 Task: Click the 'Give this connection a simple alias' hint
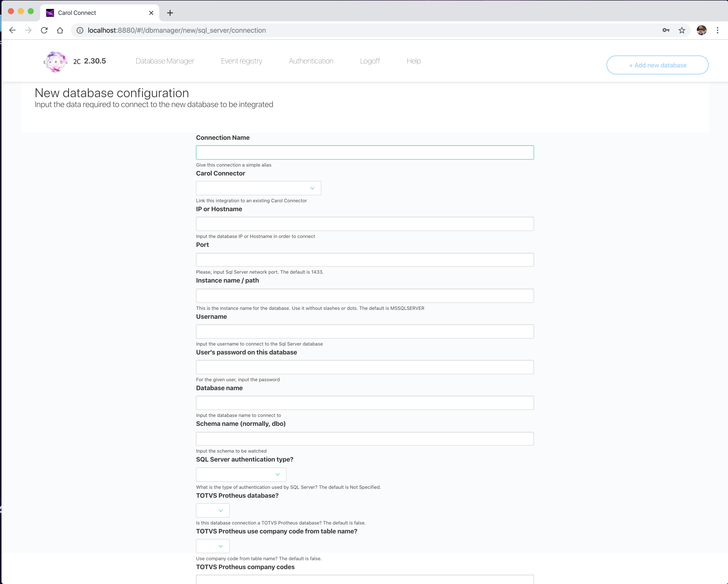click(234, 165)
